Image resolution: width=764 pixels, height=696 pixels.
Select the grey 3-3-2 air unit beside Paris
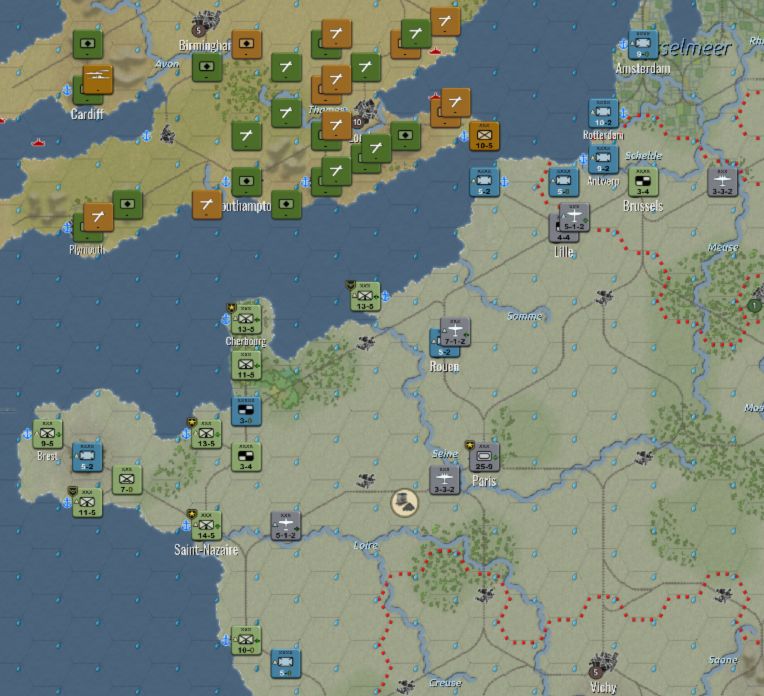tap(444, 480)
